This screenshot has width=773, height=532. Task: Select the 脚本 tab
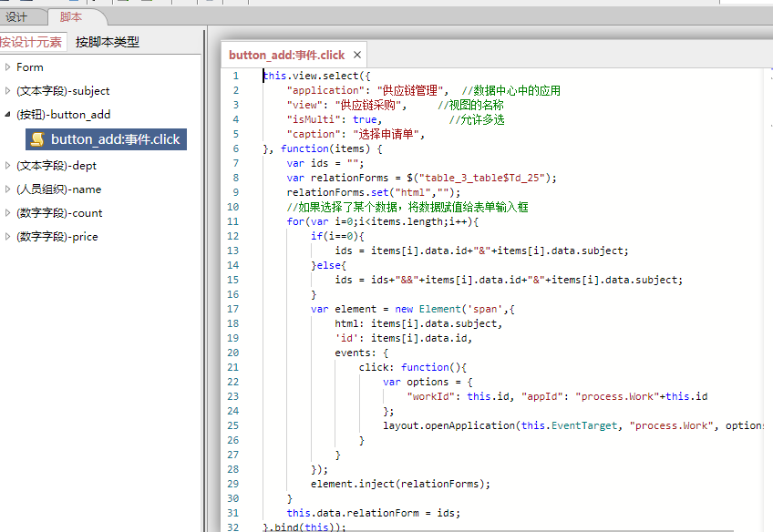point(71,17)
